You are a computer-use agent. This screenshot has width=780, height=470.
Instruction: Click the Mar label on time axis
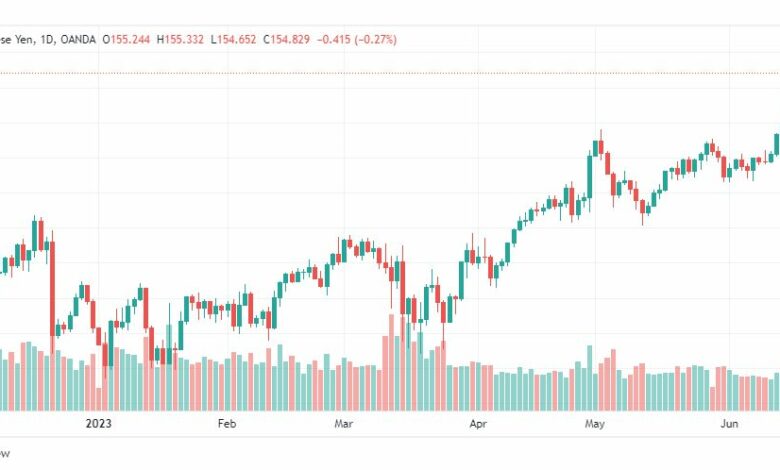pyautogui.click(x=344, y=424)
